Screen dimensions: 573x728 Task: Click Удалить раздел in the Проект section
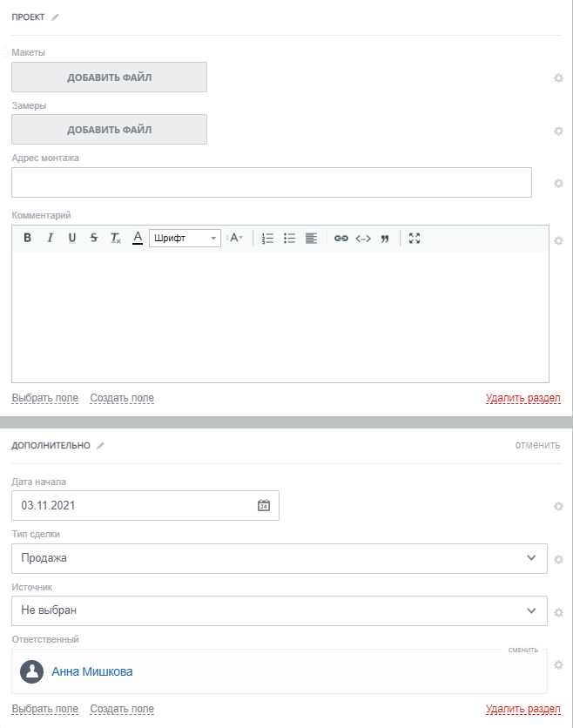[x=522, y=399]
